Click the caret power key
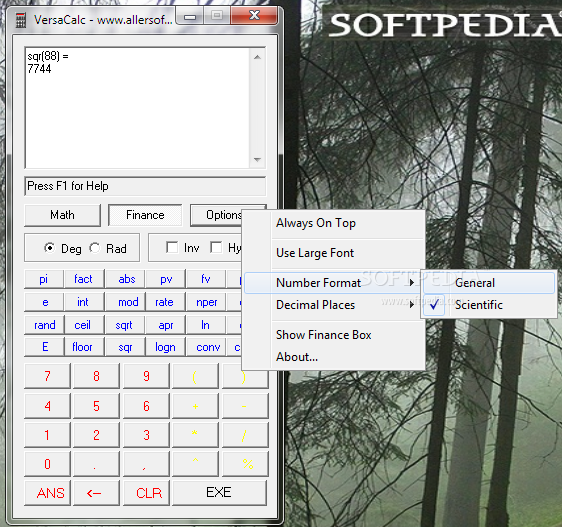Viewport: 562px width, 527px height. [195, 464]
